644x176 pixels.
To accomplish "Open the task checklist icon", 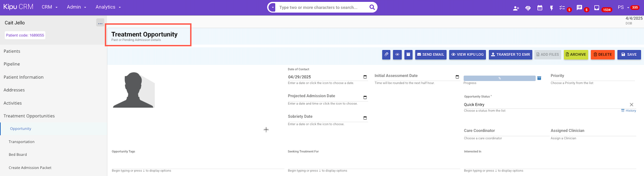I will click(562, 8).
